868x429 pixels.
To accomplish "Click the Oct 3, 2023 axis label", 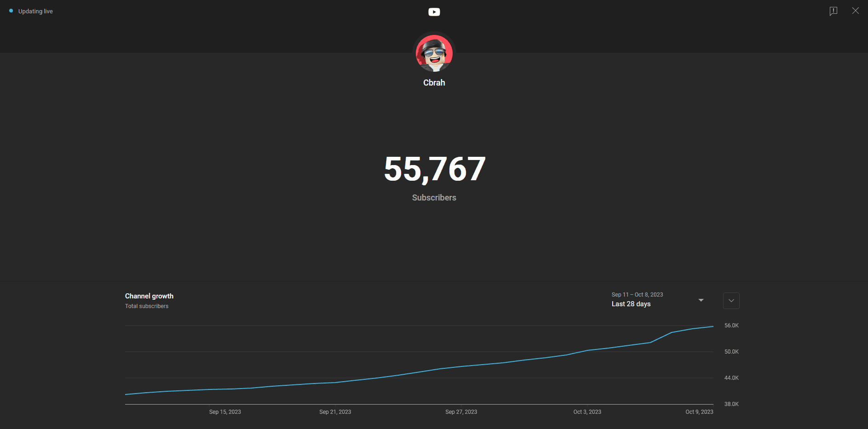I will coord(587,412).
